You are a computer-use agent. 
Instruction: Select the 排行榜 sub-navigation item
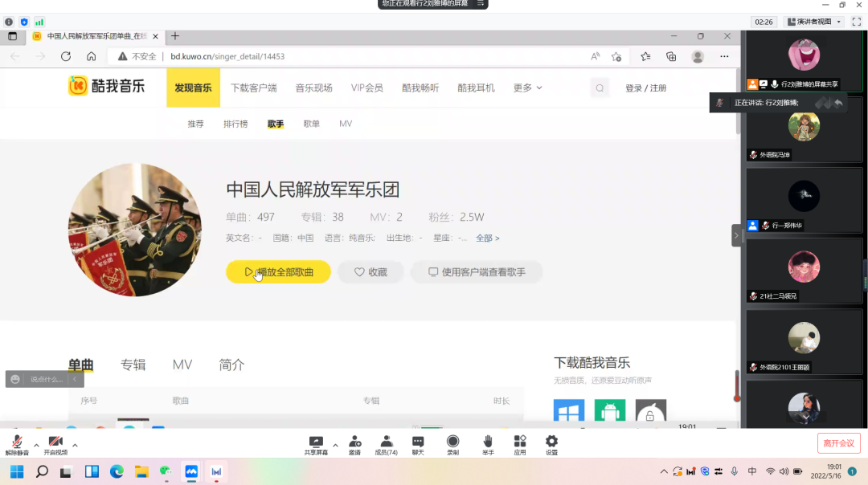(235, 124)
